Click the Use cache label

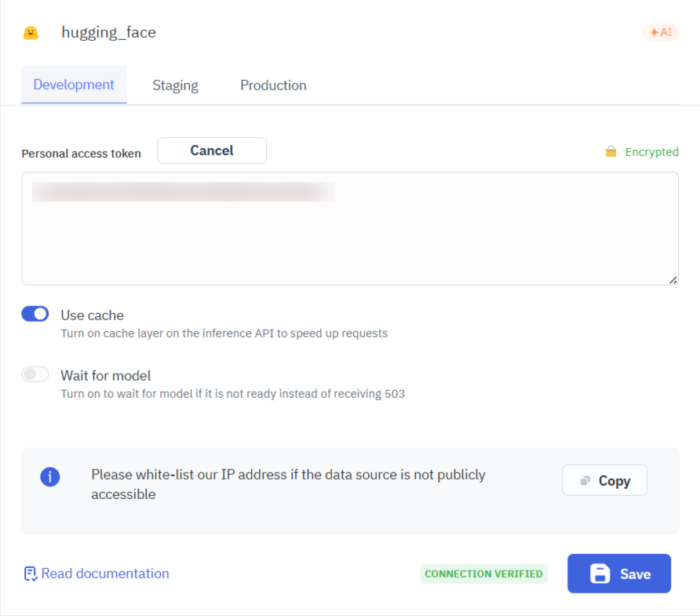[x=93, y=315]
